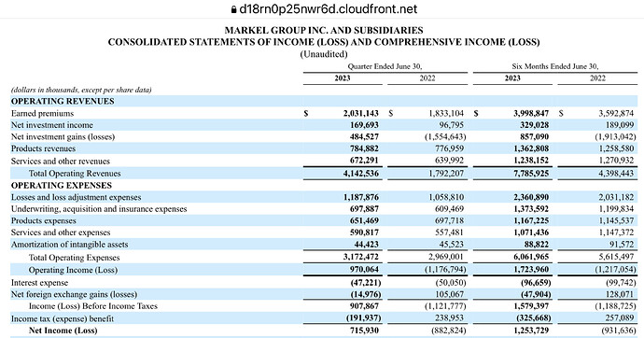
Task: Click Amortization of intangible assets label
Action: pyautogui.click(x=69, y=245)
